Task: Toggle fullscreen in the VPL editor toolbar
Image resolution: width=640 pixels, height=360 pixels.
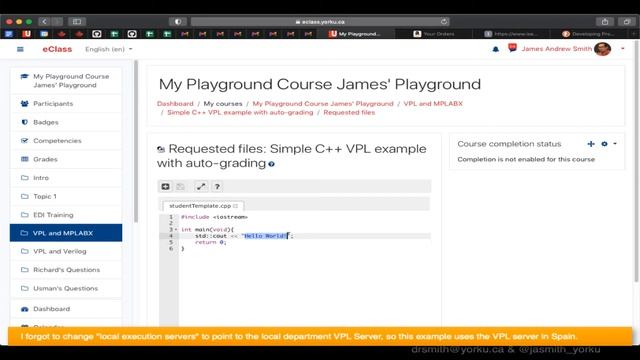Action: pyautogui.click(x=201, y=187)
